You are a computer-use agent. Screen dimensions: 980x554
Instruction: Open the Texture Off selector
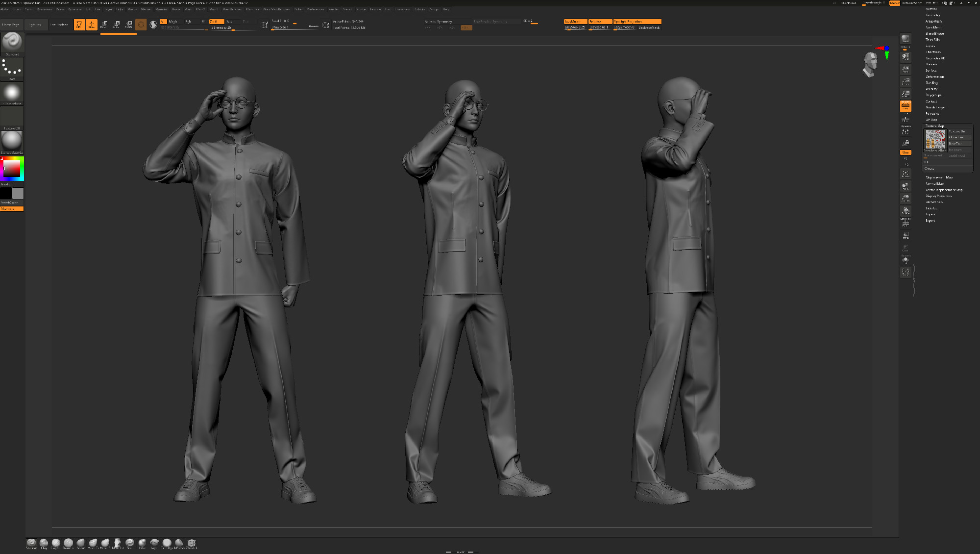tap(12, 118)
